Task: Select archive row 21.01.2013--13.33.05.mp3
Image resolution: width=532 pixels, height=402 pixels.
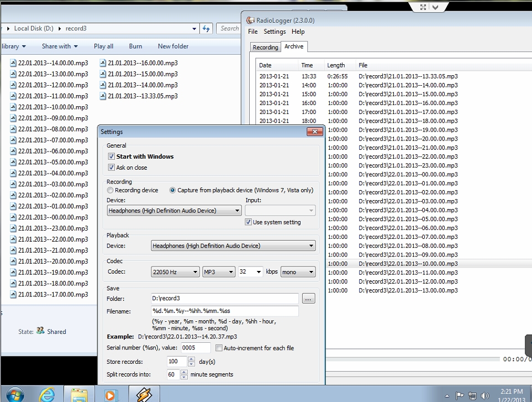Action: 393,76
